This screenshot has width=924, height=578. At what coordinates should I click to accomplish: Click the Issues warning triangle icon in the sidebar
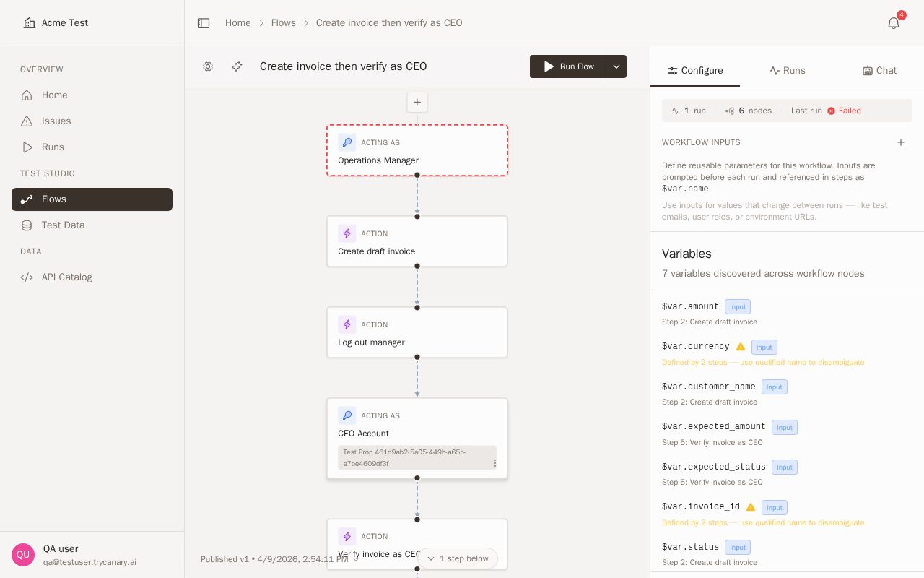click(x=27, y=121)
